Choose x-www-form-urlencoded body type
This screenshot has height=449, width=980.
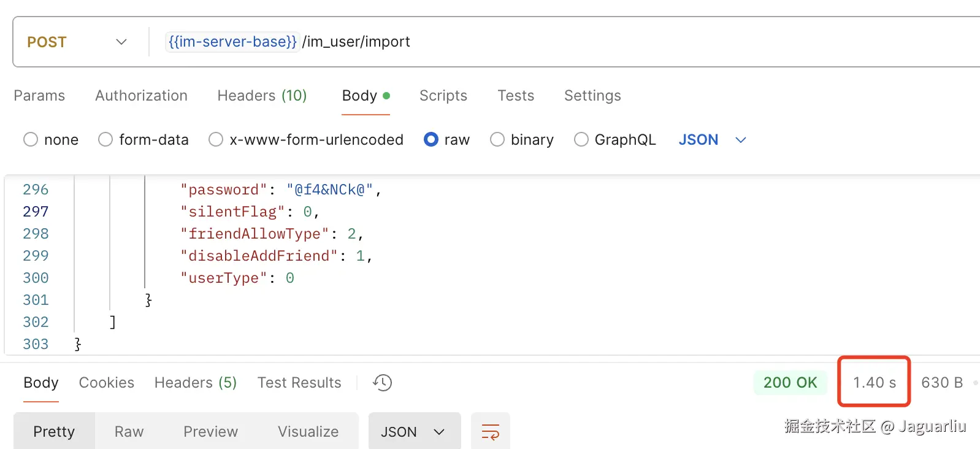216,140
